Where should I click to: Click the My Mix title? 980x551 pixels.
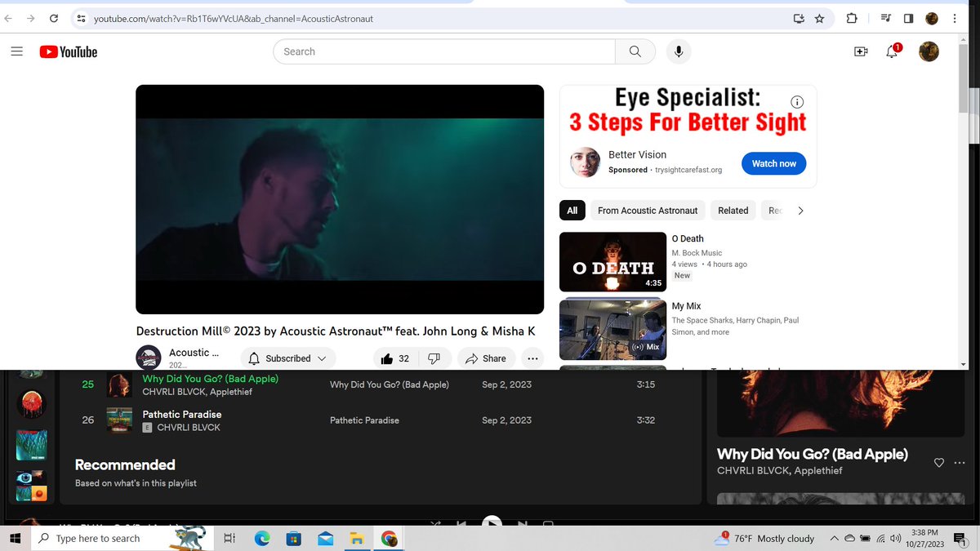[687, 306]
